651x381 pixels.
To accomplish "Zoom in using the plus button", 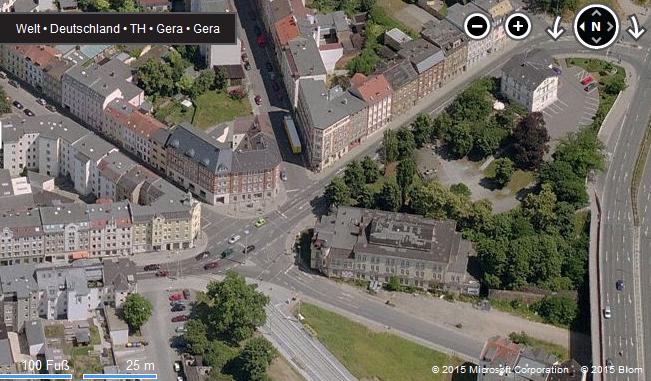I will click(518, 26).
